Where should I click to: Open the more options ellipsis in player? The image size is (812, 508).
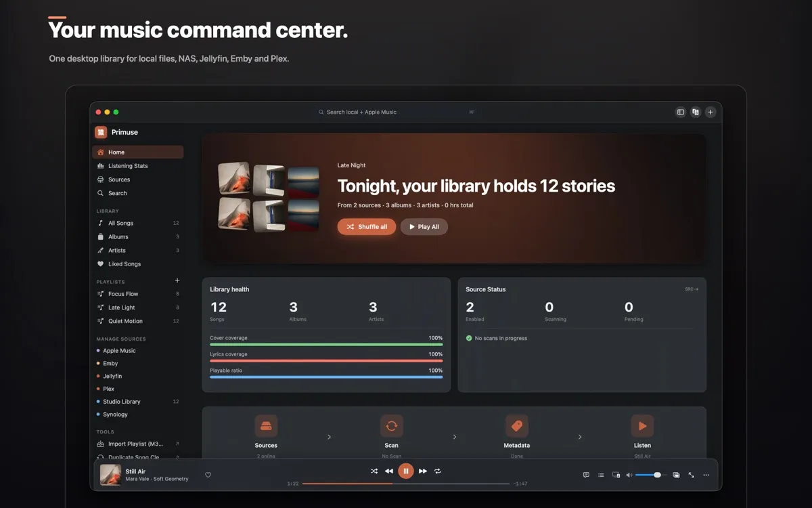tap(706, 475)
